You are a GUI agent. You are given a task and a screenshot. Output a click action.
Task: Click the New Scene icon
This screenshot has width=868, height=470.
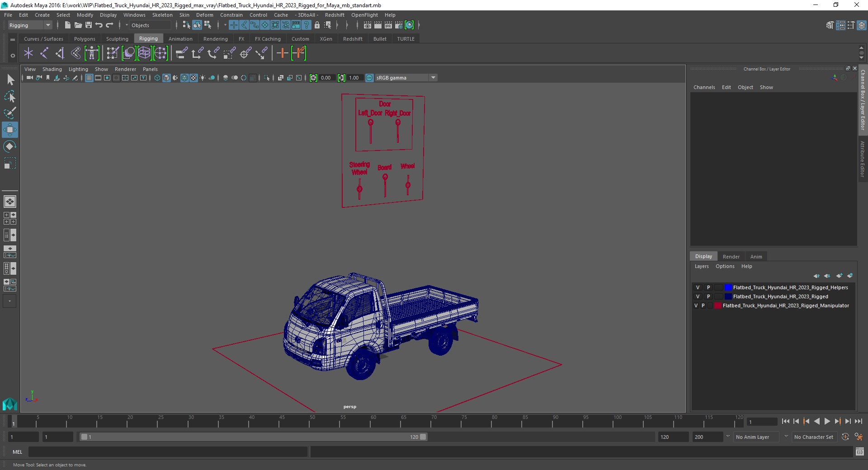[67, 25]
